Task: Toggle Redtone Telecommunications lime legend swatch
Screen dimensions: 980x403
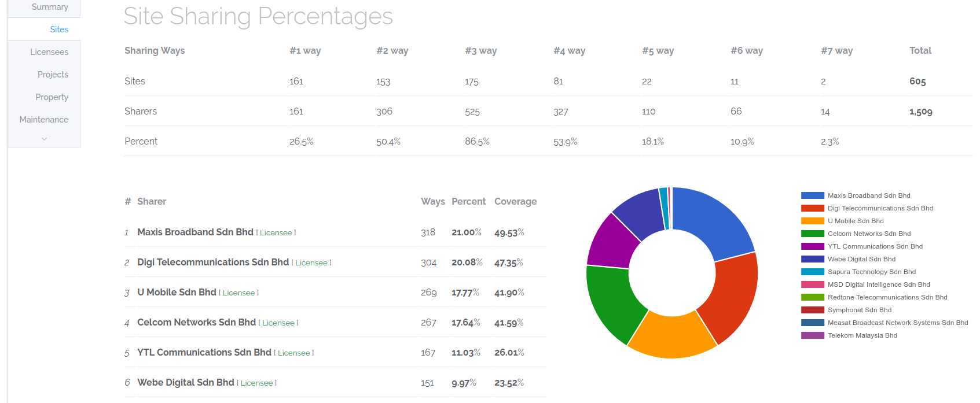Action: (x=813, y=297)
